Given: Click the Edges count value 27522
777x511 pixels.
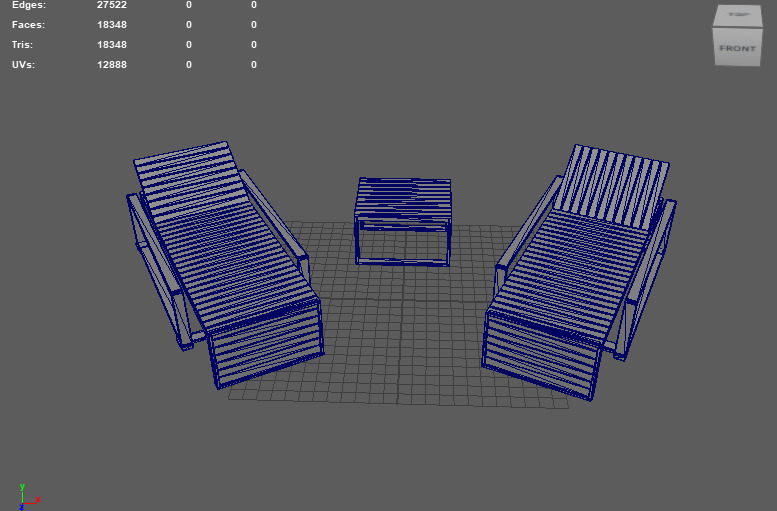Looking at the screenshot, I should coord(112,5).
